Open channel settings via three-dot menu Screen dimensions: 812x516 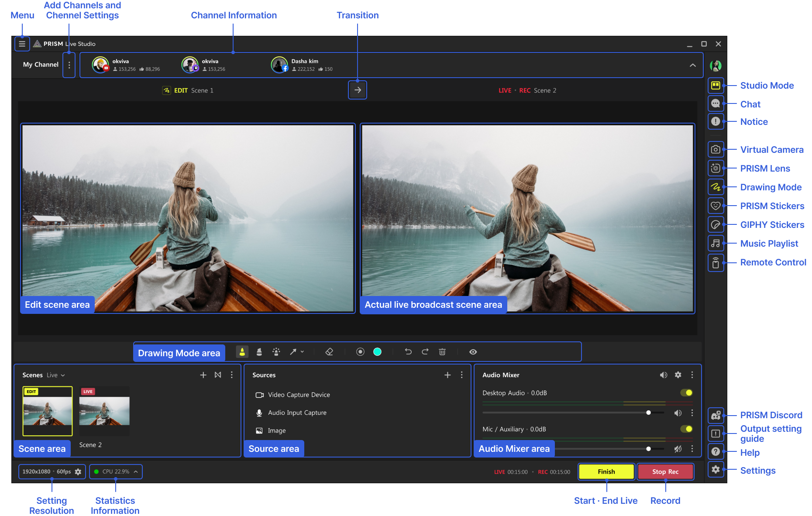click(x=69, y=65)
